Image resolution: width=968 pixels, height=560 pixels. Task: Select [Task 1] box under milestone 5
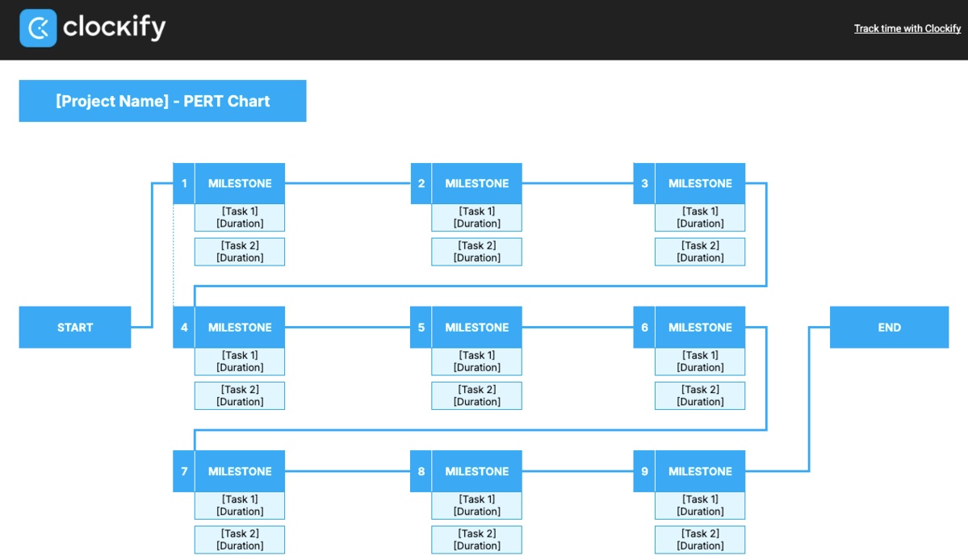click(476, 361)
